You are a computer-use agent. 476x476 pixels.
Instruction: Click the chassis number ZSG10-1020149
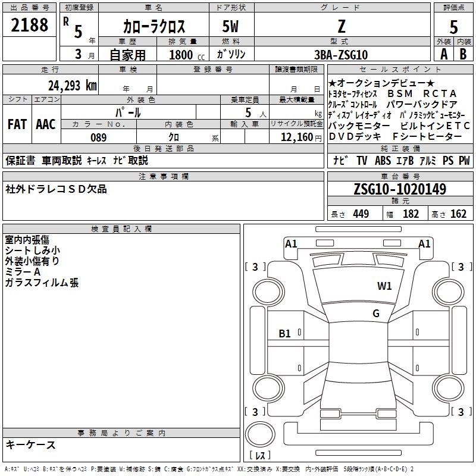coord(400,189)
